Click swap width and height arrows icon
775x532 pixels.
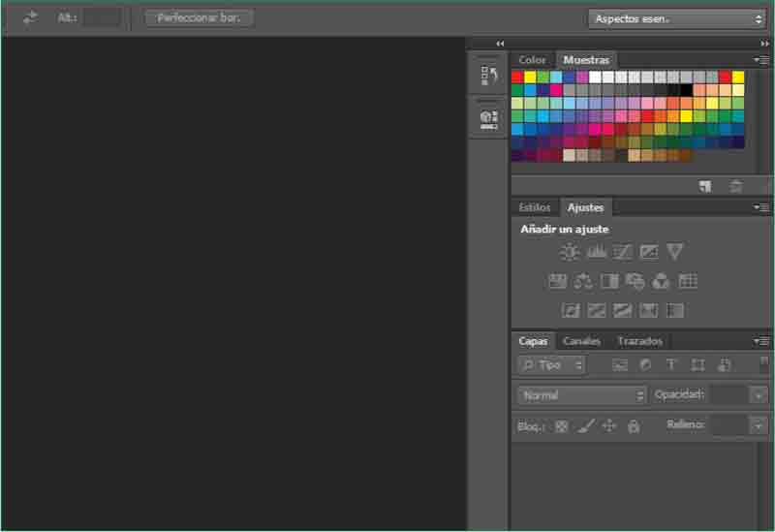point(31,17)
